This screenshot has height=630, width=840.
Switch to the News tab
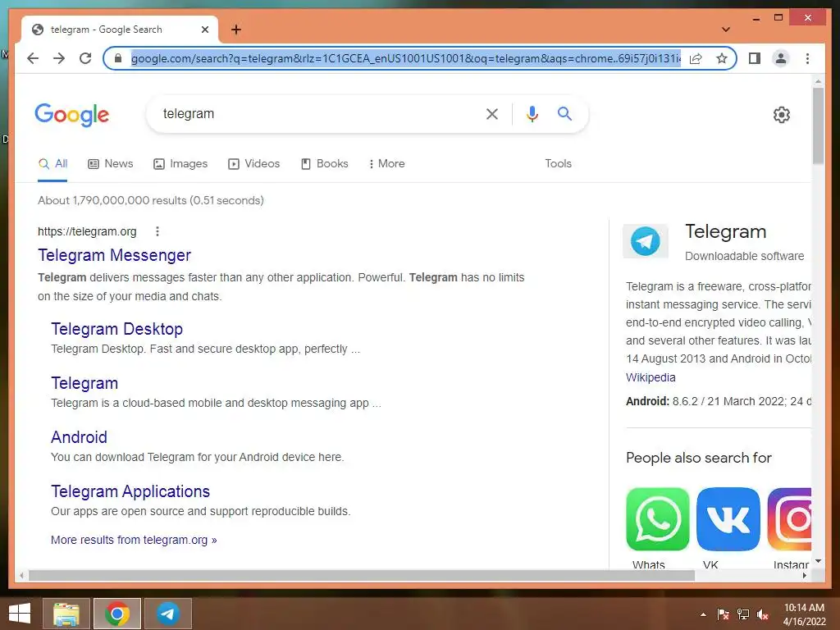[111, 164]
